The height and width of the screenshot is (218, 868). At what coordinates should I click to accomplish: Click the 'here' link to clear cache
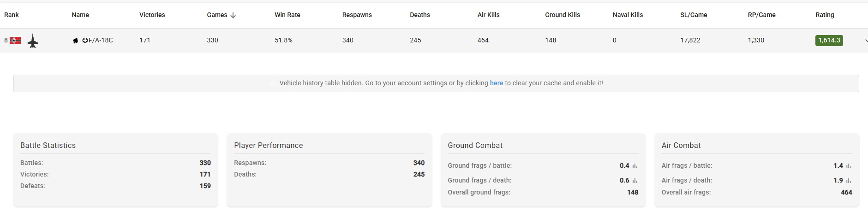(496, 83)
